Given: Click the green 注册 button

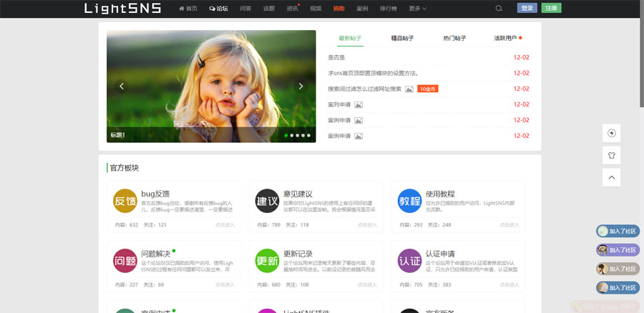Looking at the screenshot, I should tap(551, 8).
